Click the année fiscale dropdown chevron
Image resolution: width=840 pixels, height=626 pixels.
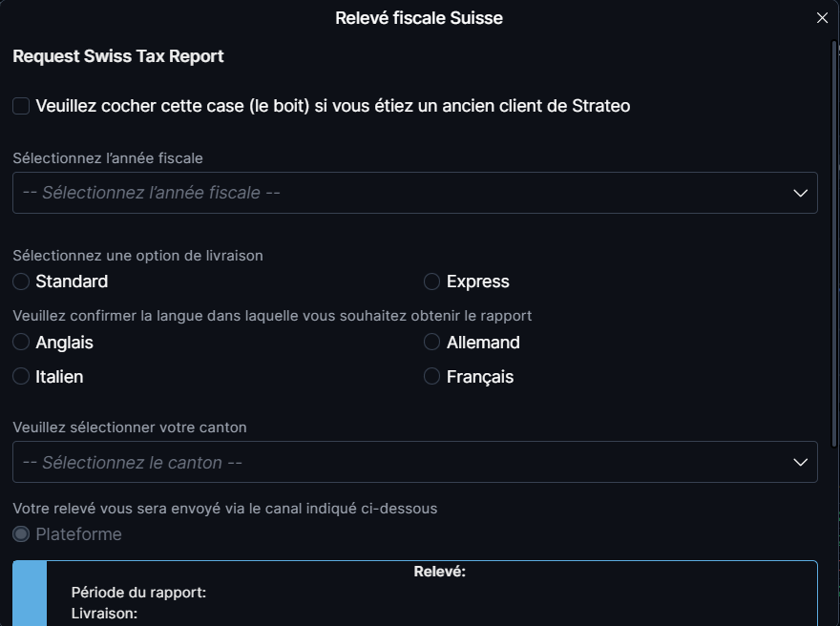point(801,193)
